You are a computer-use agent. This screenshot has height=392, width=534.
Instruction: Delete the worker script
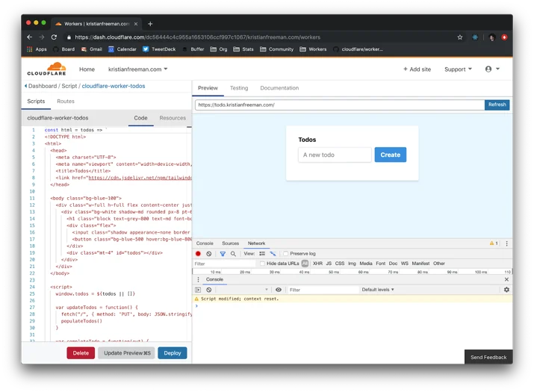81,353
